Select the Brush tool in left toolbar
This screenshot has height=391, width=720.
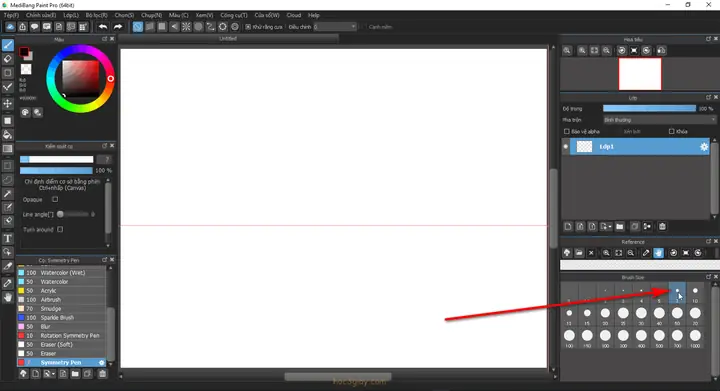(x=8, y=45)
